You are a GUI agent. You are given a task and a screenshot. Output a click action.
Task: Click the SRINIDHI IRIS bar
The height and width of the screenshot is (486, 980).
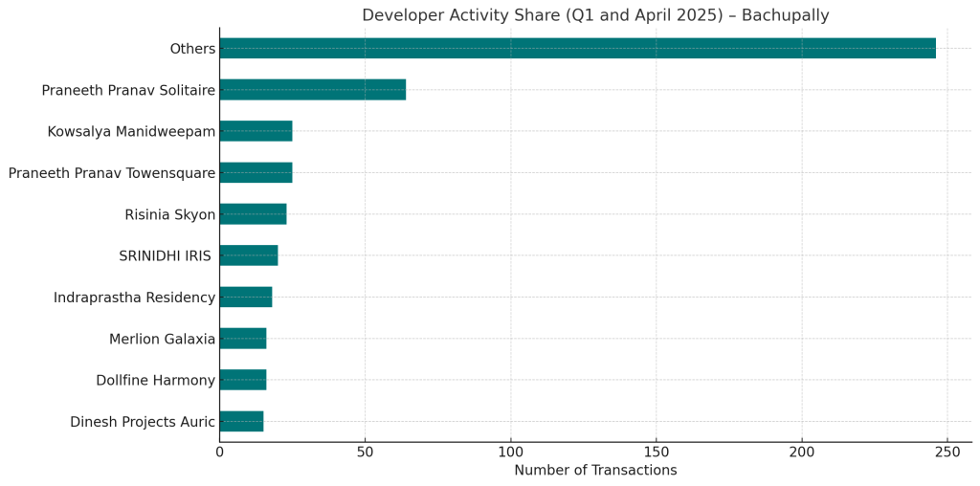click(249, 255)
